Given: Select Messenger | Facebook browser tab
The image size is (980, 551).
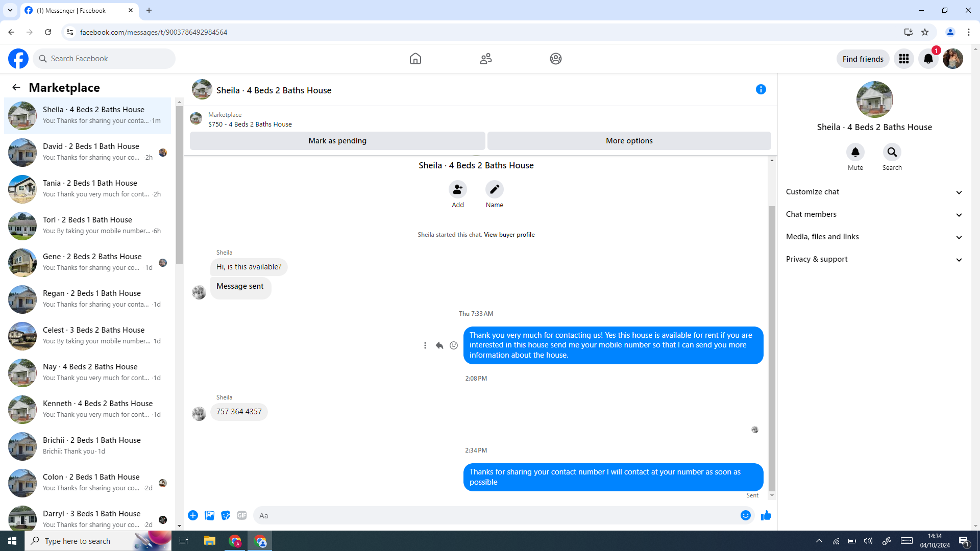Looking at the screenshot, I should click(79, 10).
